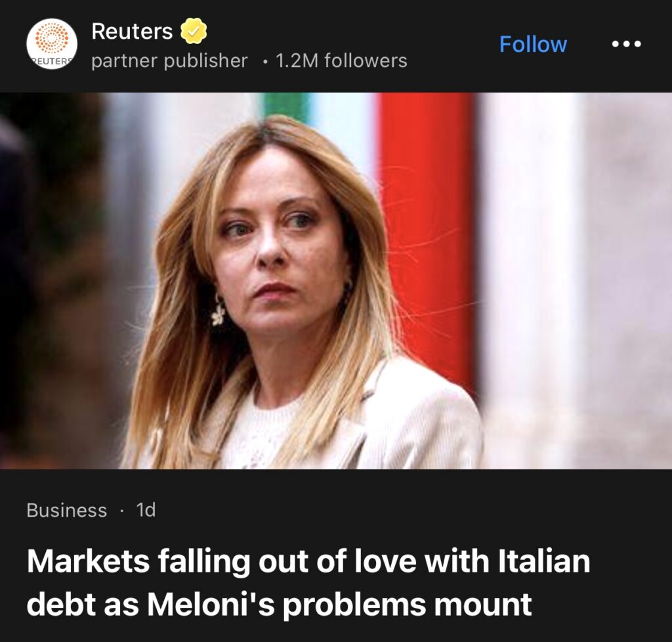Click the "partner publisher" label
Viewport: 672px width, 642px height.
(169, 61)
